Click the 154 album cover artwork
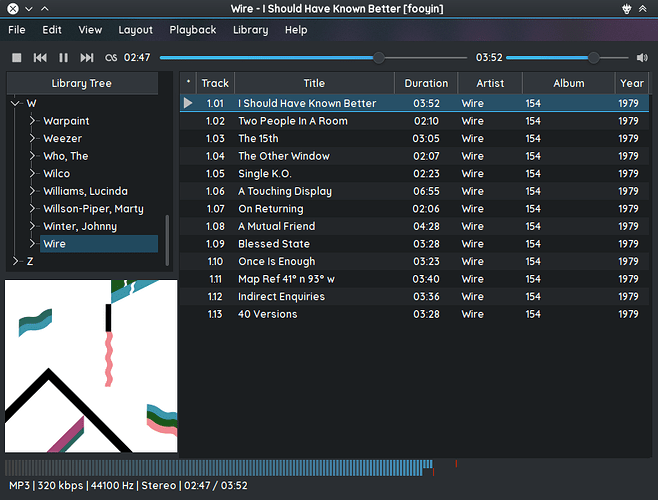Image resolution: width=658 pixels, height=500 pixels. pyautogui.click(x=91, y=366)
